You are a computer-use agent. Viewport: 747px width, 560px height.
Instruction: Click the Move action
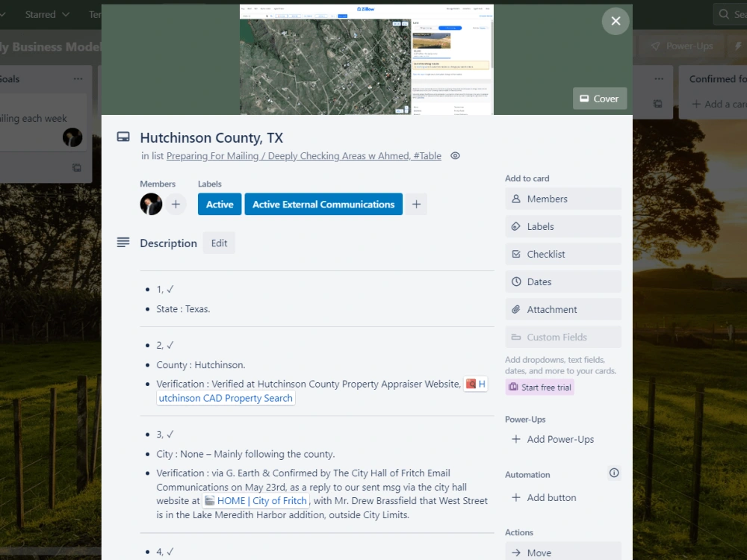tap(563, 552)
